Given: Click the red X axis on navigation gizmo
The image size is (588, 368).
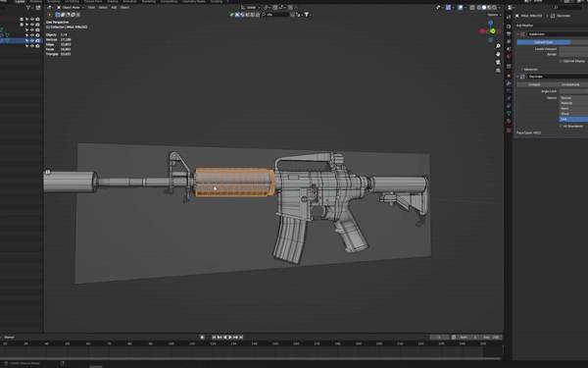Looking at the screenshot, I should [x=482, y=31].
